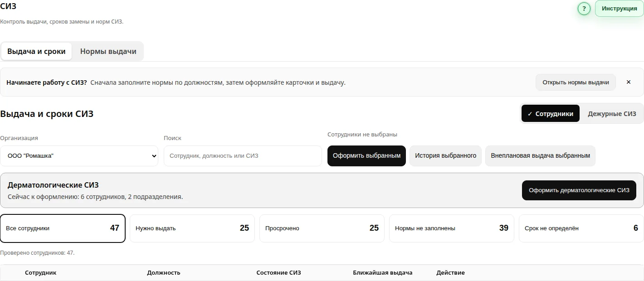Click the Действие column header

click(x=450, y=273)
